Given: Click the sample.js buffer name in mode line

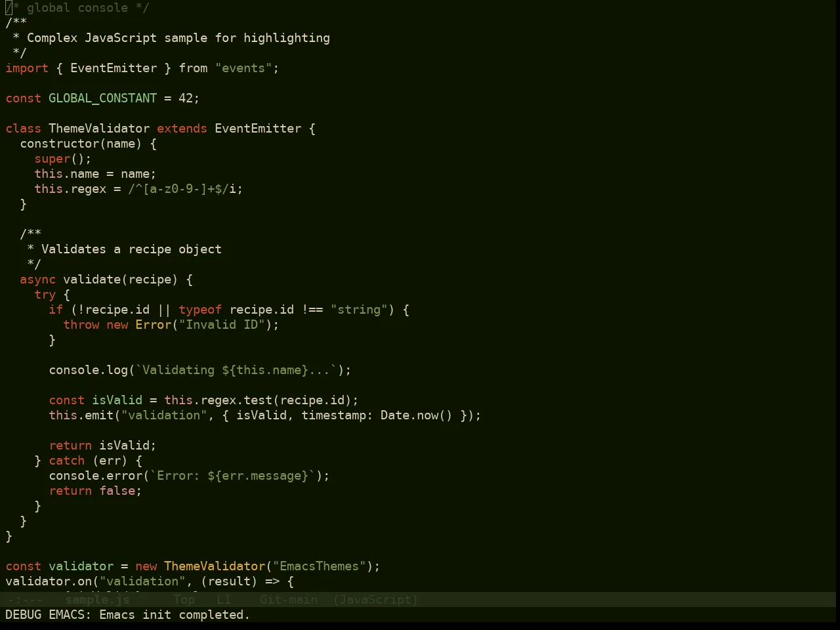Looking at the screenshot, I should tap(97, 599).
